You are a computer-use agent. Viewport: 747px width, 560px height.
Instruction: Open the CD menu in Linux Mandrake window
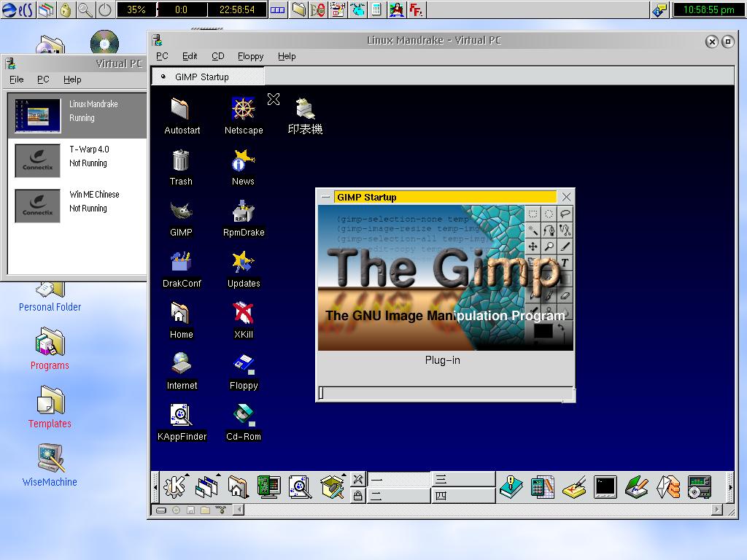[217, 56]
